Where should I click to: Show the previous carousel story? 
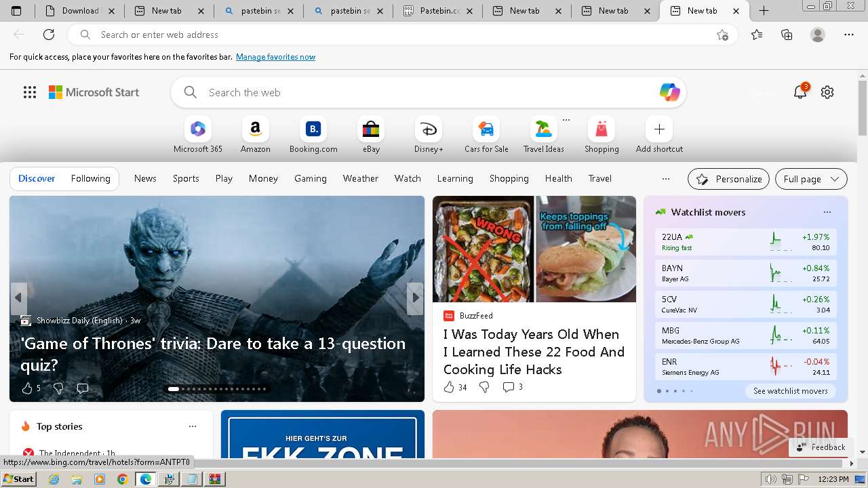click(18, 298)
